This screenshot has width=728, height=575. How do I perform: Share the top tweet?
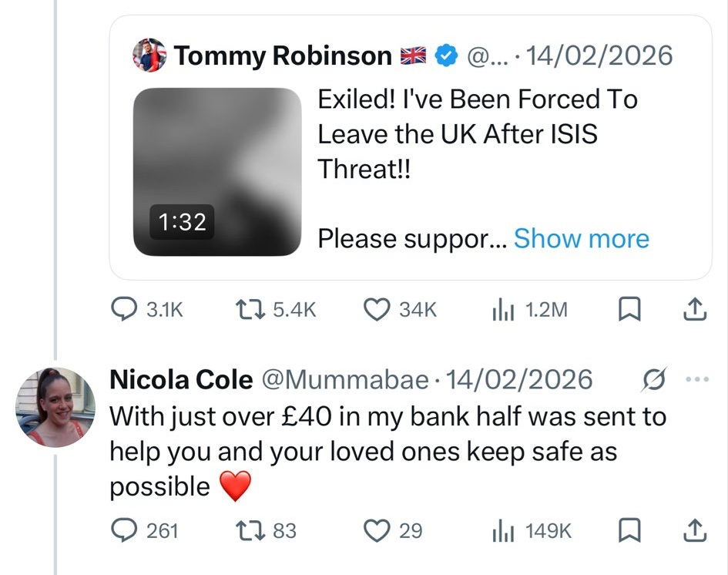694,310
